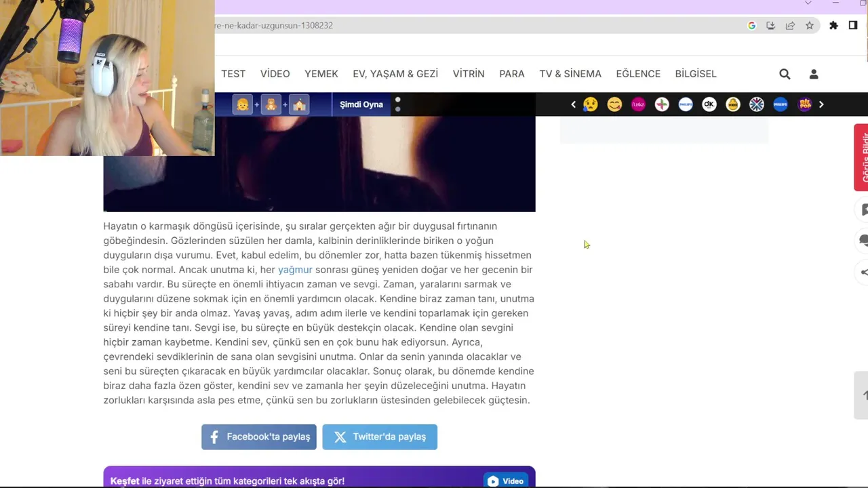Viewport: 868px width, 488px height.
Task: Click the three-dot menu beside Şimdi Oyna
Action: point(398,104)
